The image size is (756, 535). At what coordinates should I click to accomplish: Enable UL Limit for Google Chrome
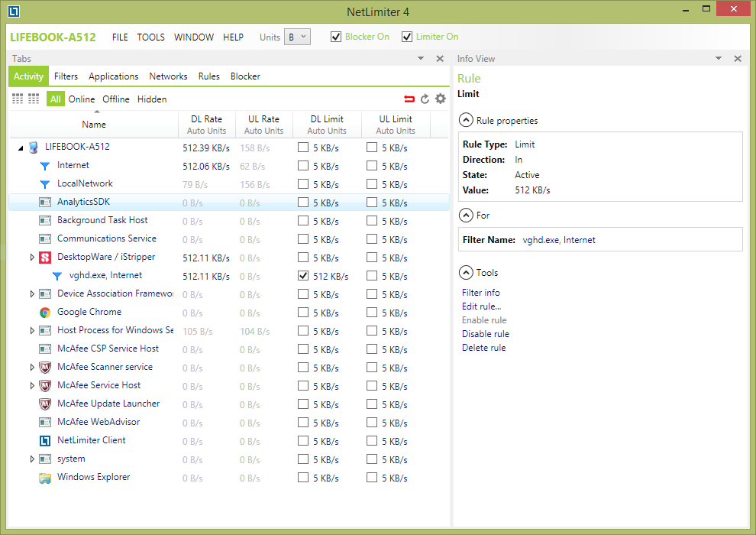tap(372, 312)
